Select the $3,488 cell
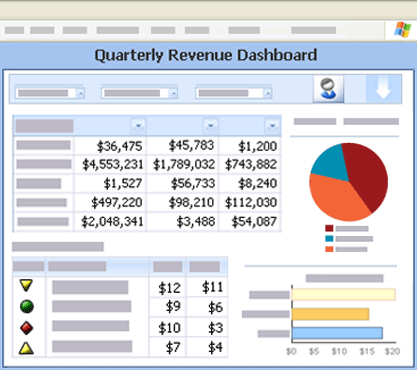Screen dimensions: 417x370 (x=183, y=221)
